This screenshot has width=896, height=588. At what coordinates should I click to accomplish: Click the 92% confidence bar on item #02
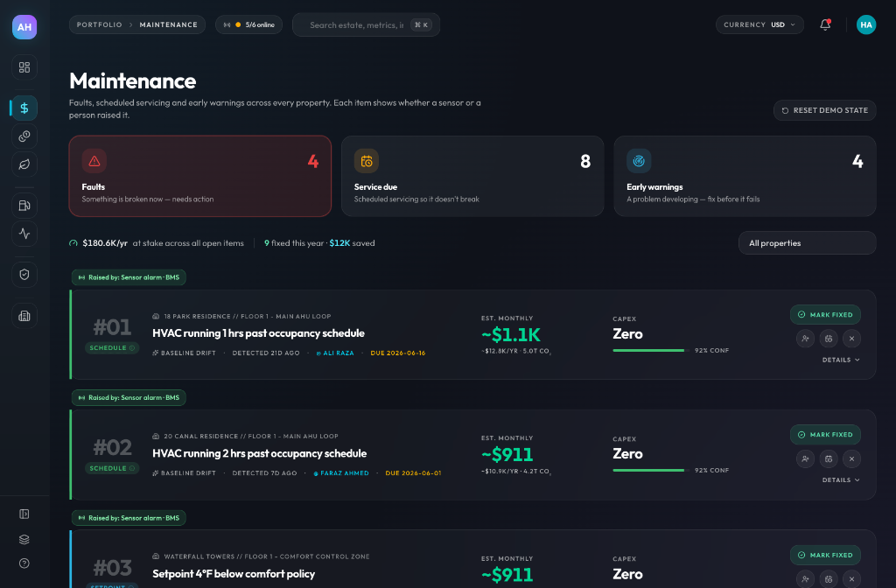pyautogui.click(x=651, y=470)
